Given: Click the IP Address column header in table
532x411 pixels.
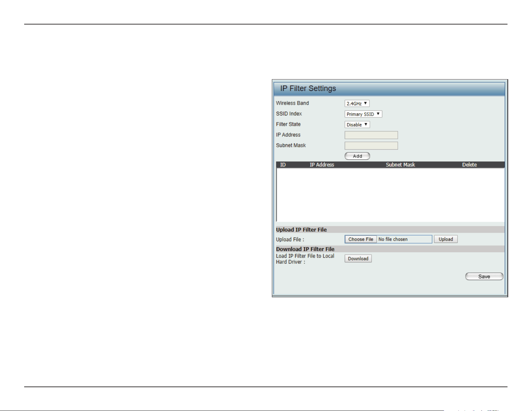Looking at the screenshot, I should tap(322, 165).
